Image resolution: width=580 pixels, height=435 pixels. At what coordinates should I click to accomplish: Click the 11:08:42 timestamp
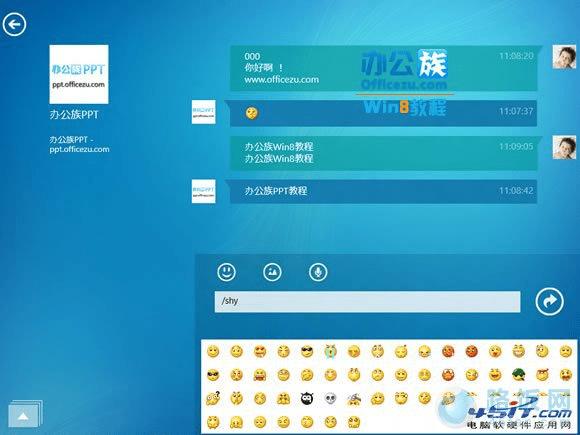516,191
